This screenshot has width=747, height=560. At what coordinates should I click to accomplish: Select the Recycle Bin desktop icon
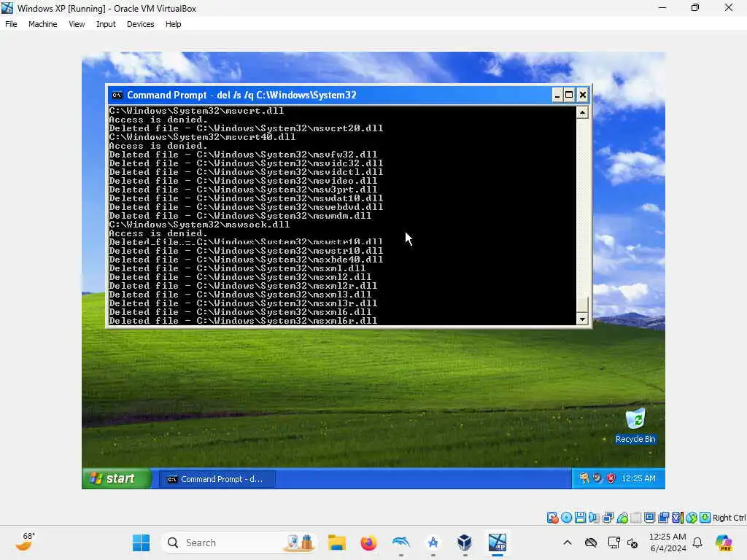click(635, 426)
